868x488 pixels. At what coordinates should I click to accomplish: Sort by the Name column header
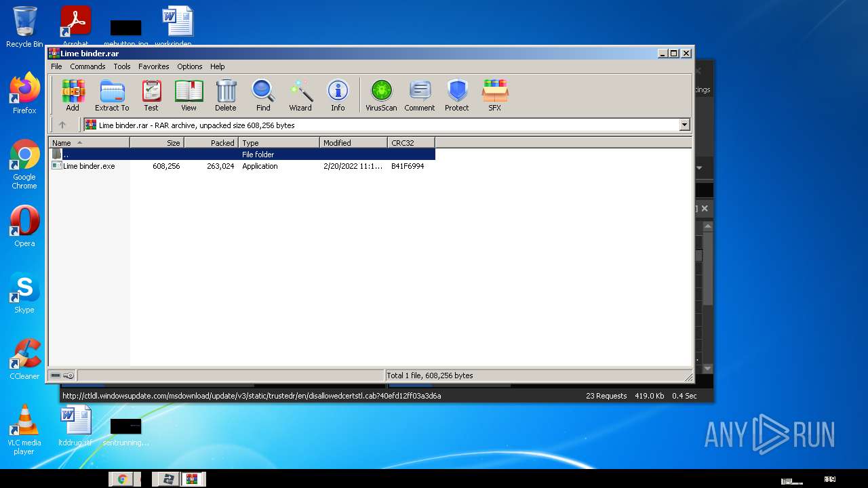click(89, 142)
